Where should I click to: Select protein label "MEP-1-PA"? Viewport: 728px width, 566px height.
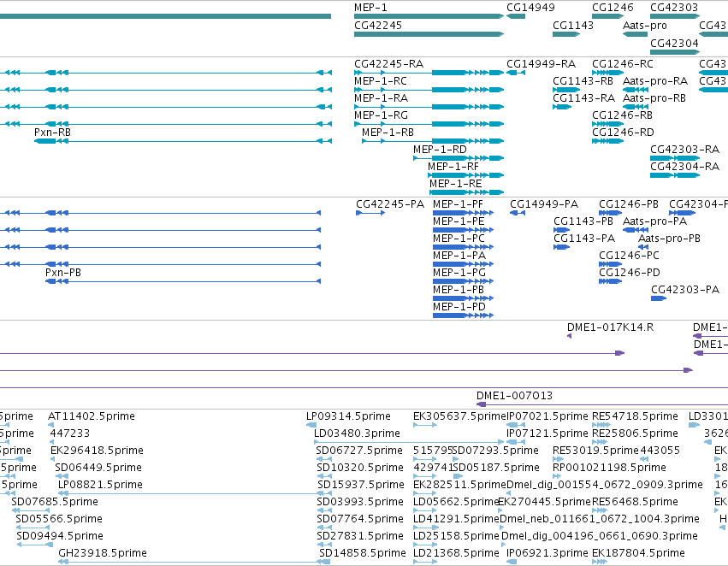click(459, 256)
